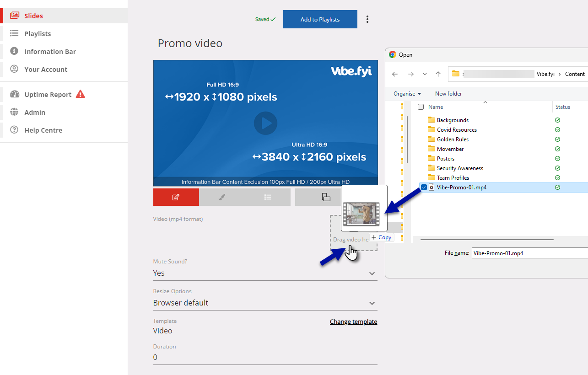Toggle the select-all checkbox beside Name
Image resolution: width=588 pixels, height=375 pixels.
click(421, 107)
